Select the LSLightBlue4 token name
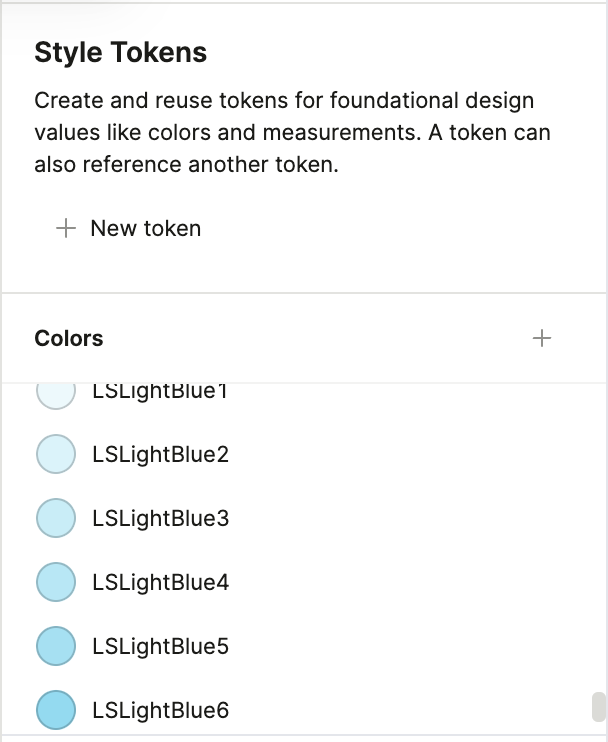Image resolution: width=608 pixels, height=742 pixels. pos(160,583)
